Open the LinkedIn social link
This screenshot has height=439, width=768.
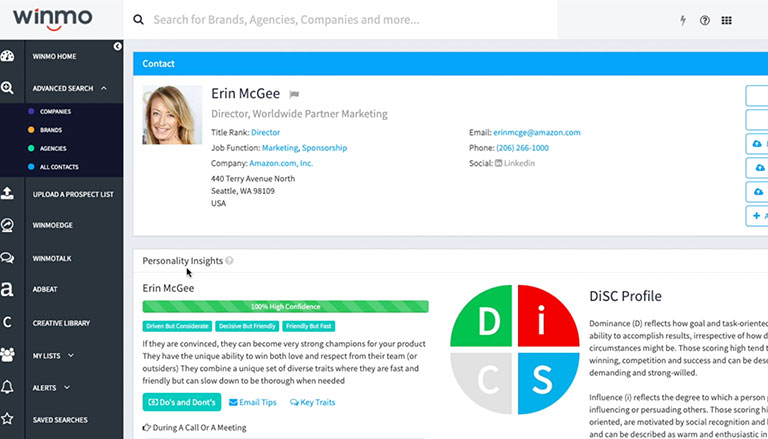click(x=515, y=163)
